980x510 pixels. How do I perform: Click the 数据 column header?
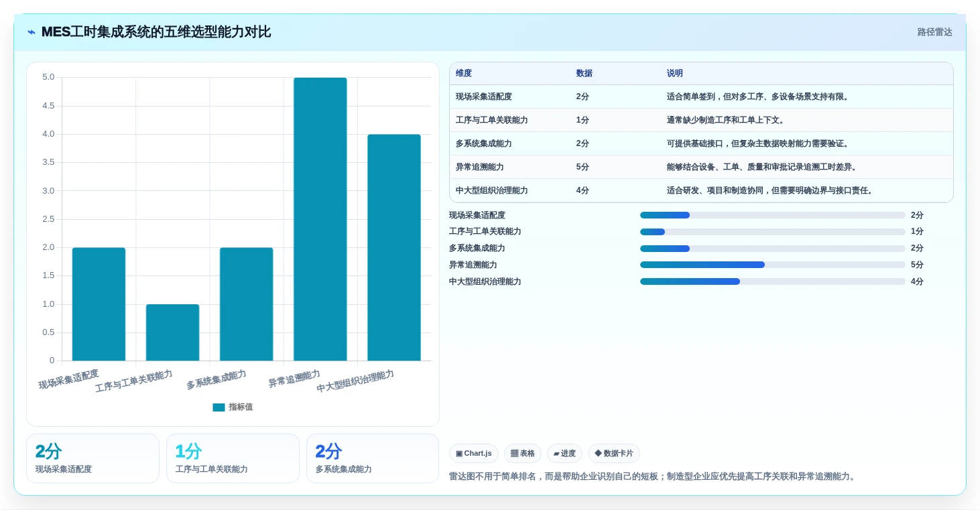point(585,74)
